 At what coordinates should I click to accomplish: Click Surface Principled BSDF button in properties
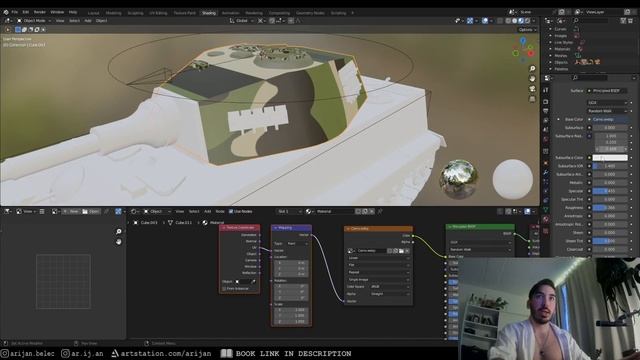[x=607, y=91]
